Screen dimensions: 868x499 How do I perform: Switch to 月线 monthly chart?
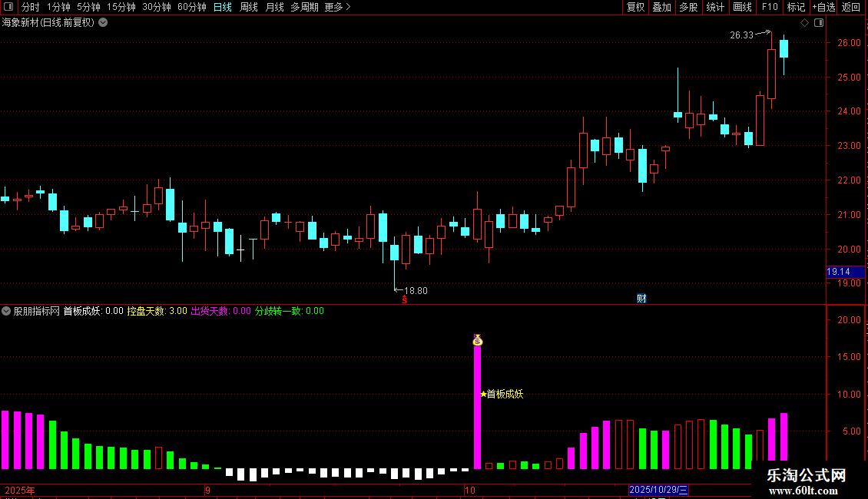[x=274, y=7]
